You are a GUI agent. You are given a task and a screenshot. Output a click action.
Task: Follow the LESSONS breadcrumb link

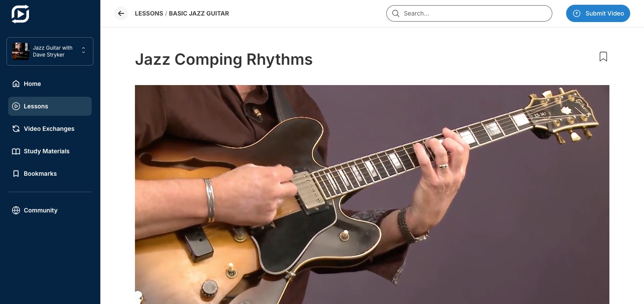coord(149,13)
